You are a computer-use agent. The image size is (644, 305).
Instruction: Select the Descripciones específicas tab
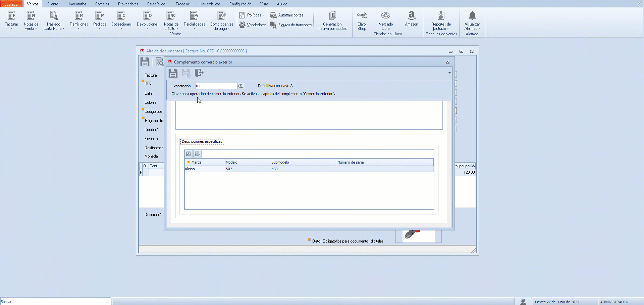(x=202, y=141)
